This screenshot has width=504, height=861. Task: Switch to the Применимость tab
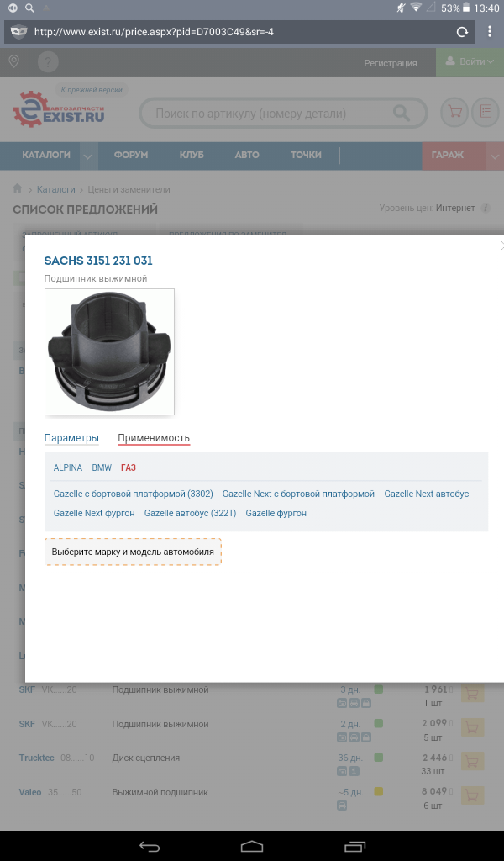click(154, 438)
